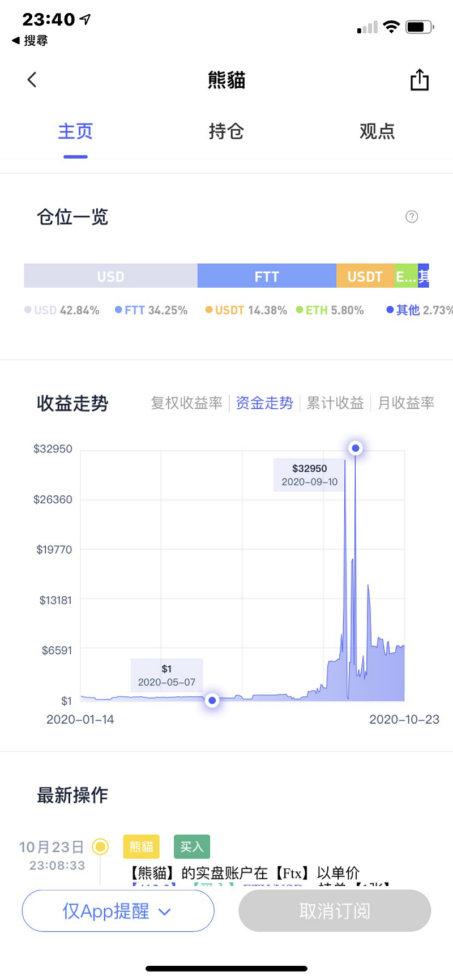Tap the help question mark icon
Screen dimensions: 453x980
412,216
